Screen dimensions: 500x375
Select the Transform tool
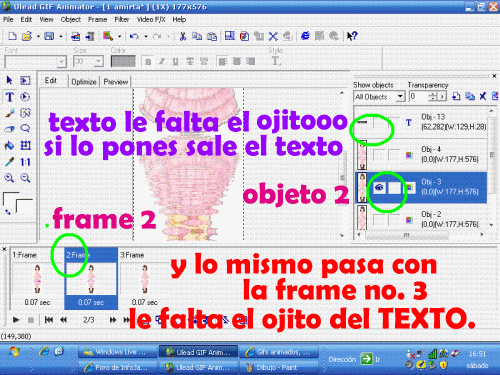(25, 145)
